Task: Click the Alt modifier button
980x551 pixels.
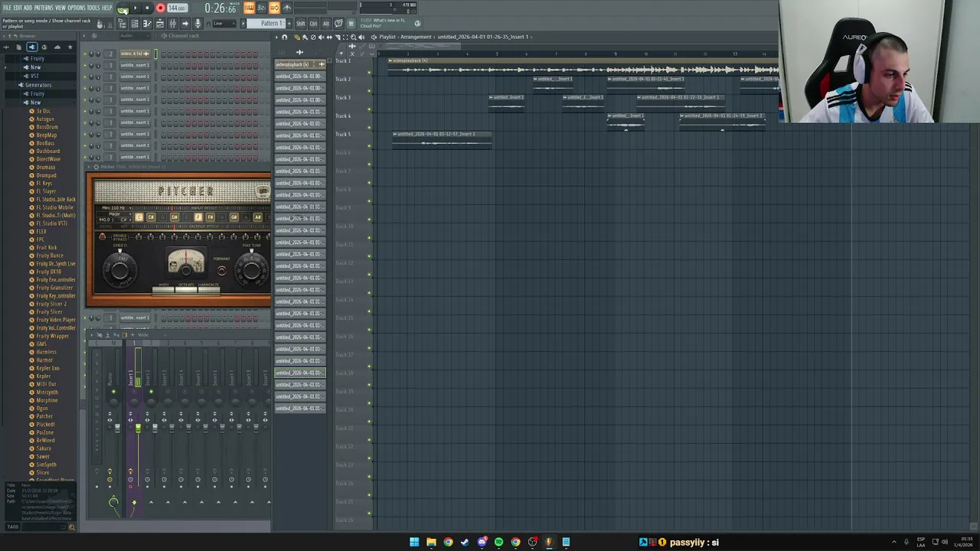Action: [x=325, y=24]
